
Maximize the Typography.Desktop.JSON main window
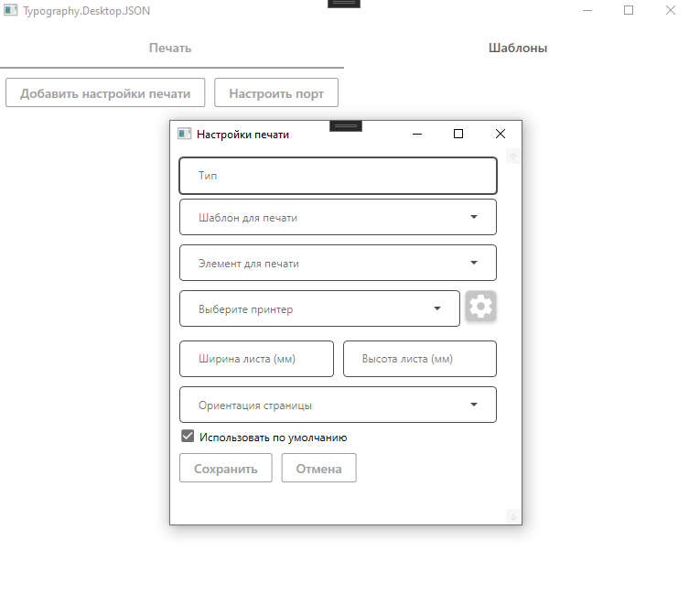click(629, 10)
